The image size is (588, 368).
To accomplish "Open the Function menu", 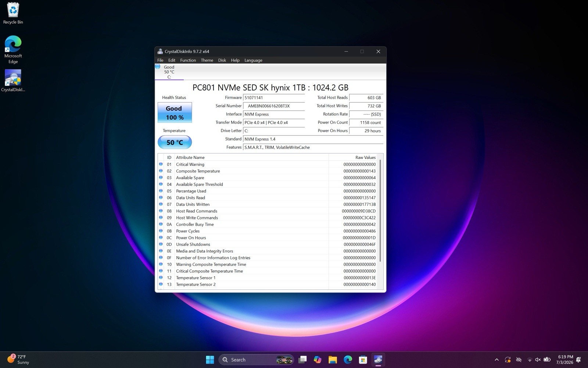I will click(188, 60).
